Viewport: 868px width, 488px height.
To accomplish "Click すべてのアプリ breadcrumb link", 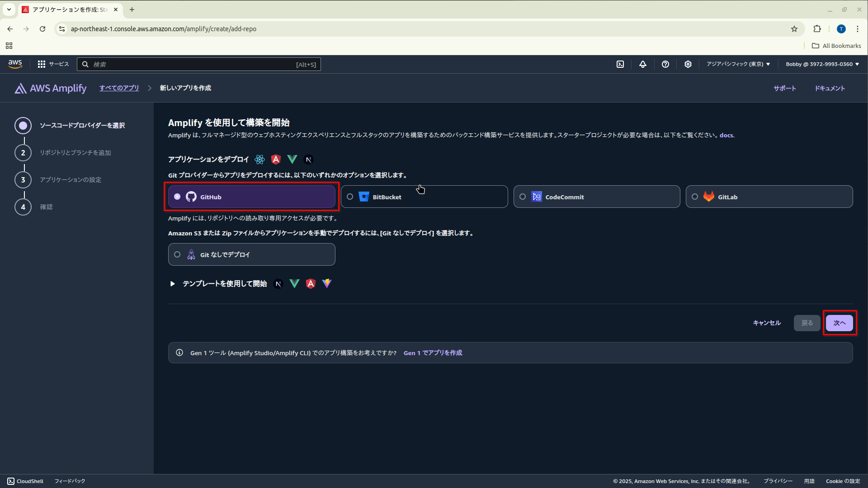I will (119, 88).
